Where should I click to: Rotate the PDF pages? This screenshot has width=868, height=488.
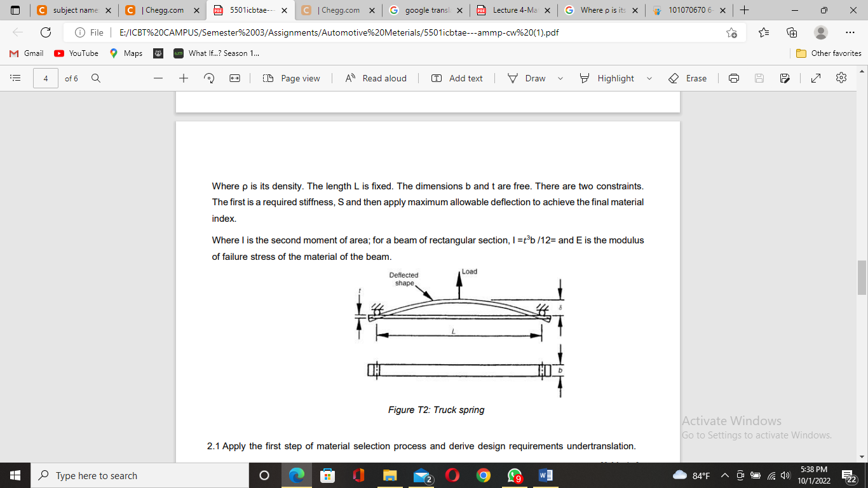pos(208,78)
